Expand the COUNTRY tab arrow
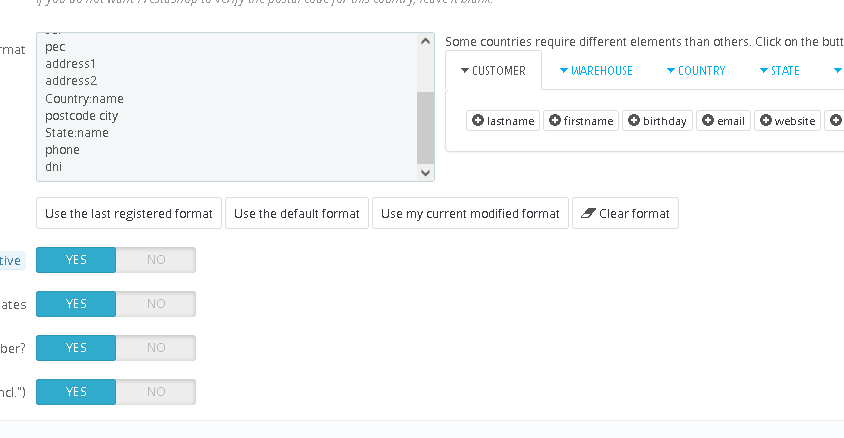The width and height of the screenshot is (844, 438). 671,70
